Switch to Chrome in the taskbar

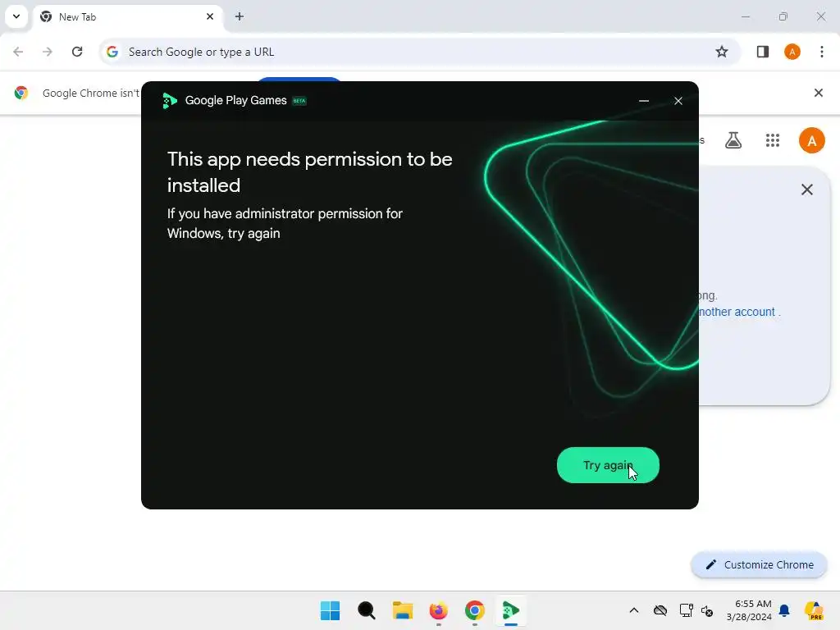point(475,610)
